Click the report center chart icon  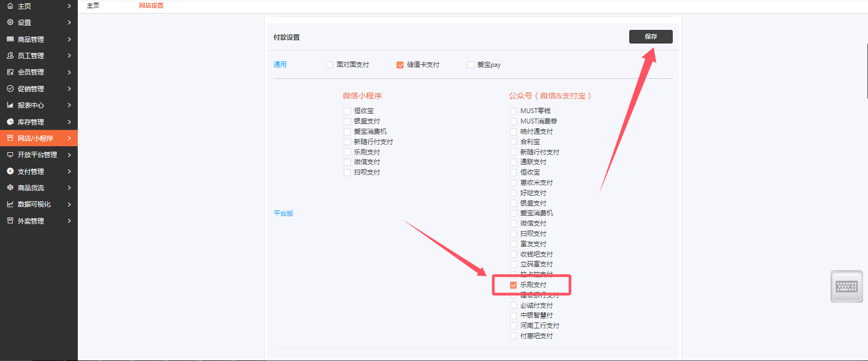coord(10,105)
